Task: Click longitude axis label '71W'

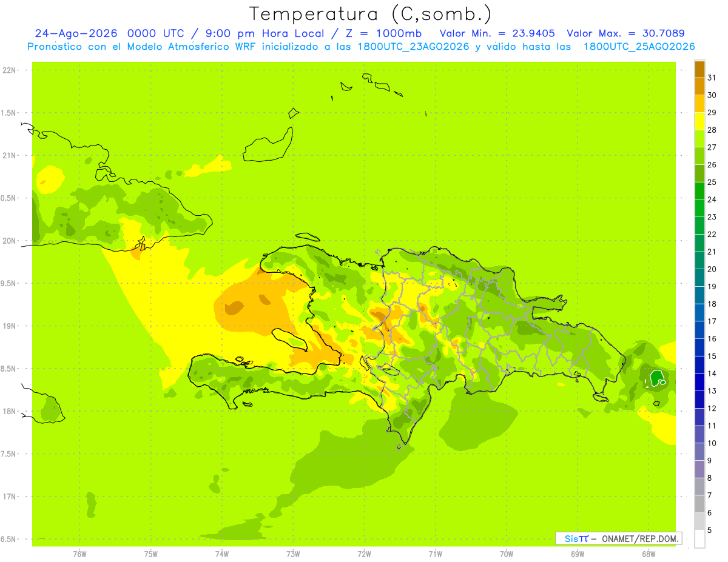Action: 435,554
